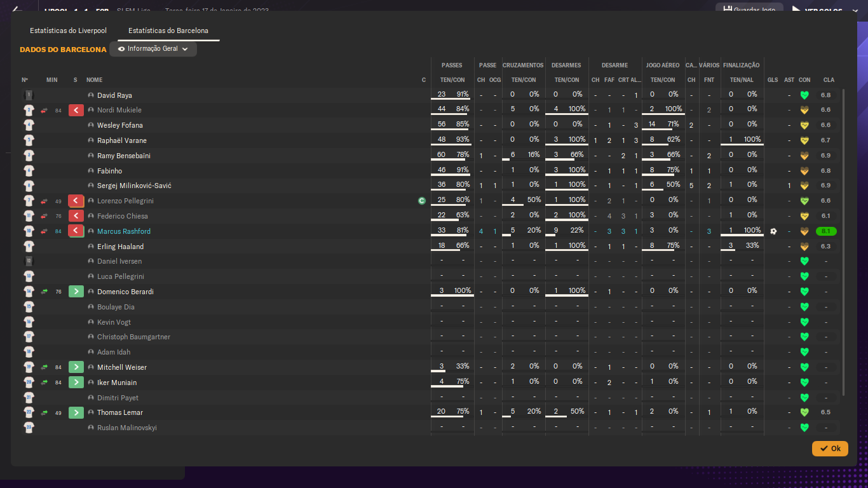
Task: Click the profile icon beside Wesley Fofana
Action: [91, 125]
